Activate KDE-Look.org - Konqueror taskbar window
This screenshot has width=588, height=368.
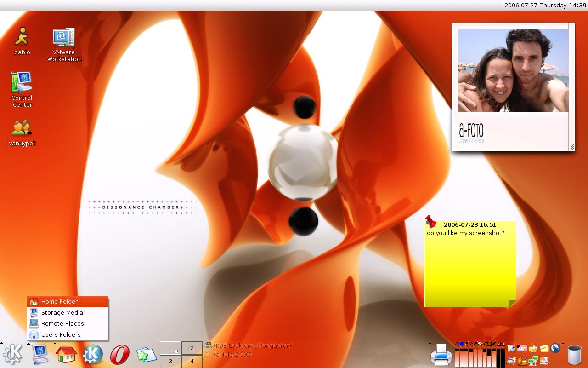248,345
